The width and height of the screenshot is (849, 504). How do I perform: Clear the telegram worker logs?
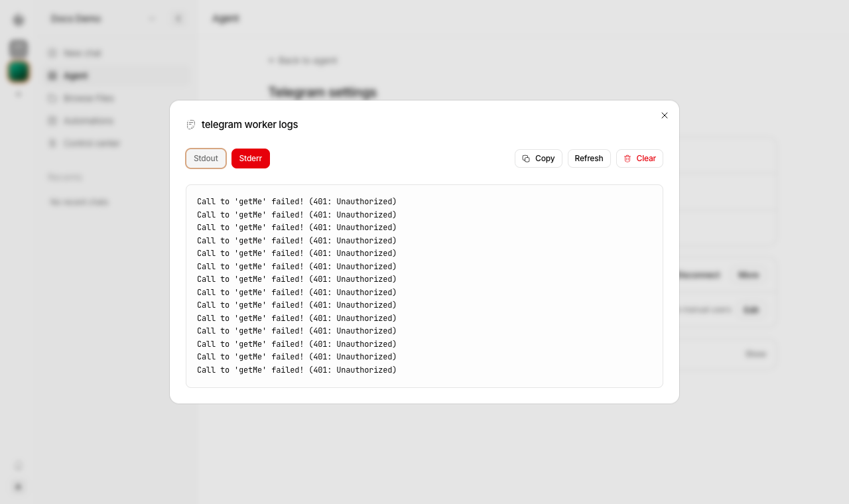click(x=639, y=158)
